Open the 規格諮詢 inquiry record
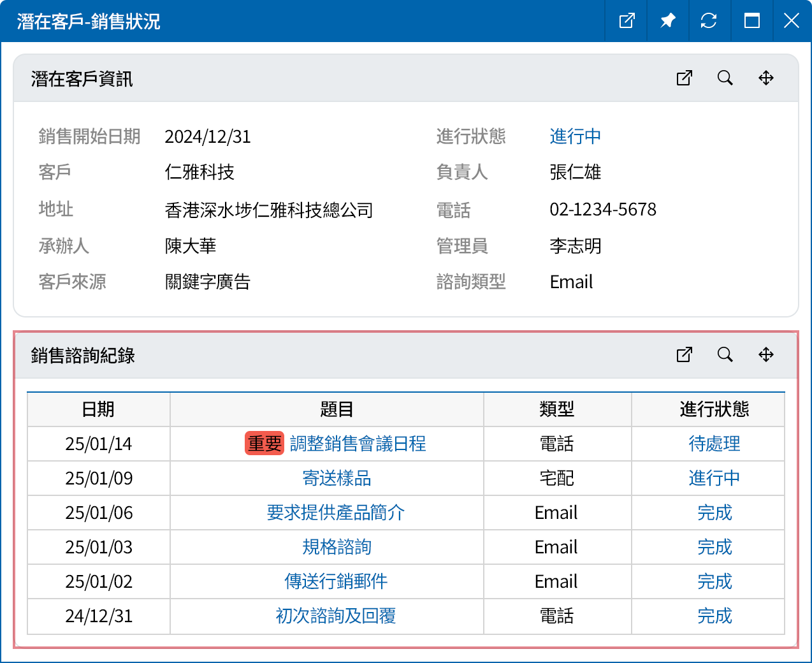 337,547
